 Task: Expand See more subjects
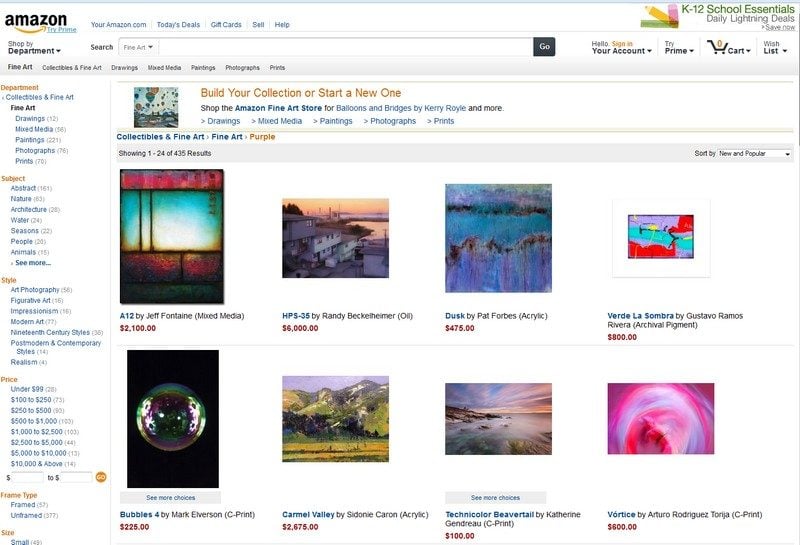[x=33, y=263]
